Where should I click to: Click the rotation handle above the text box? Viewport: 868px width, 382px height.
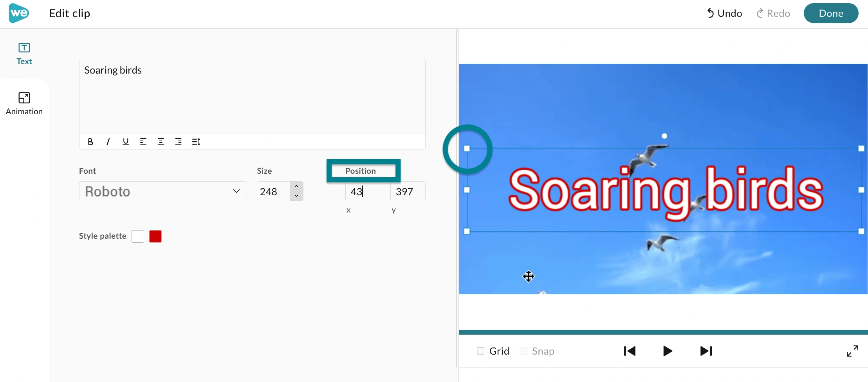[x=664, y=136]
